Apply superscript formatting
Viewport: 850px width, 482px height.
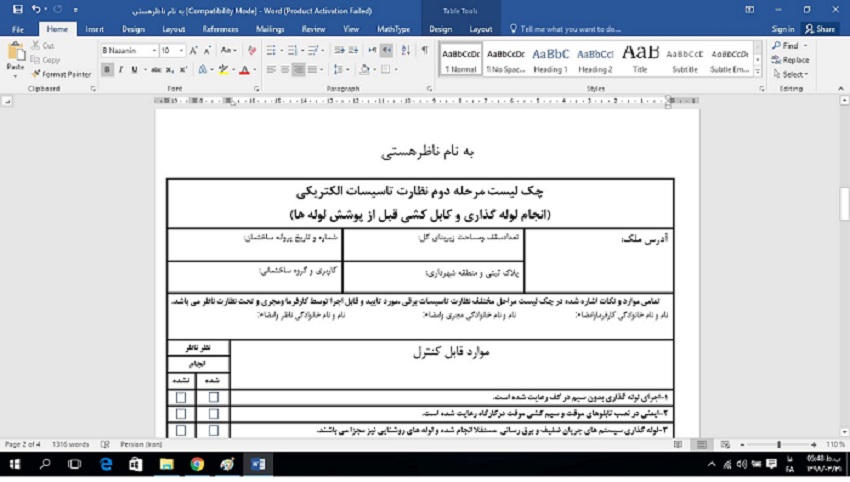click(183, 69)
